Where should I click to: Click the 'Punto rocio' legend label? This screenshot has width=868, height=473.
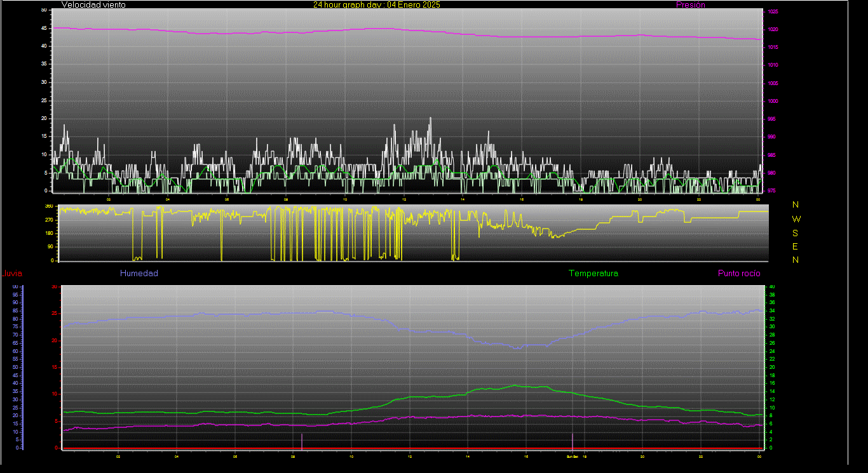(x=739, y=273)
